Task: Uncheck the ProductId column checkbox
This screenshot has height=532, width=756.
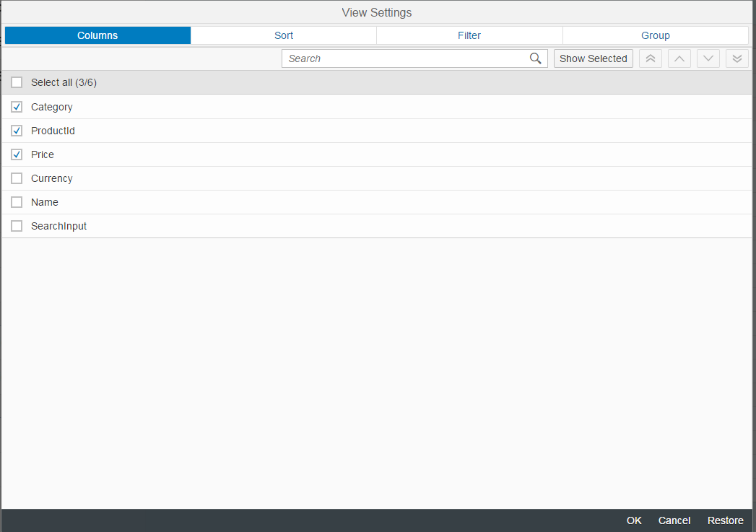Action: coord(17,131)
